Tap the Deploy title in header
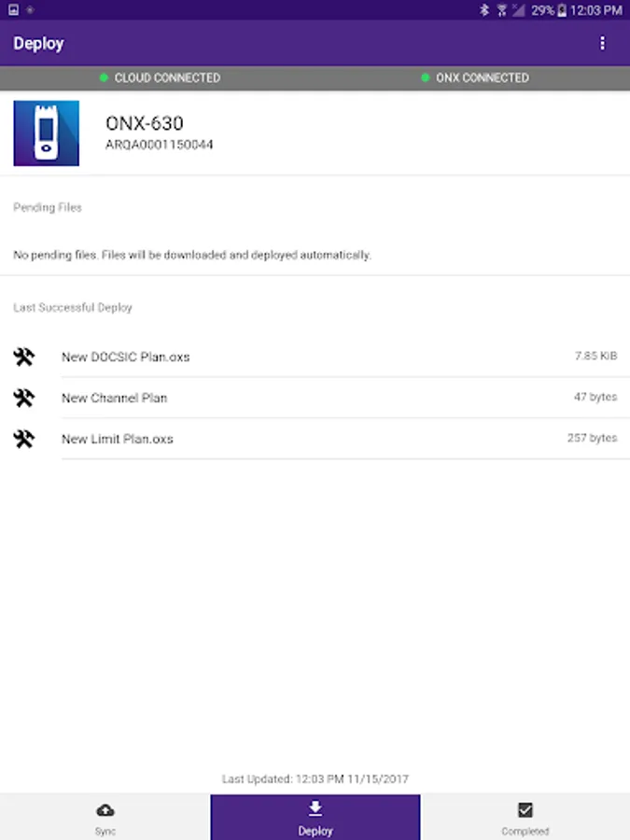 [38, 44]
